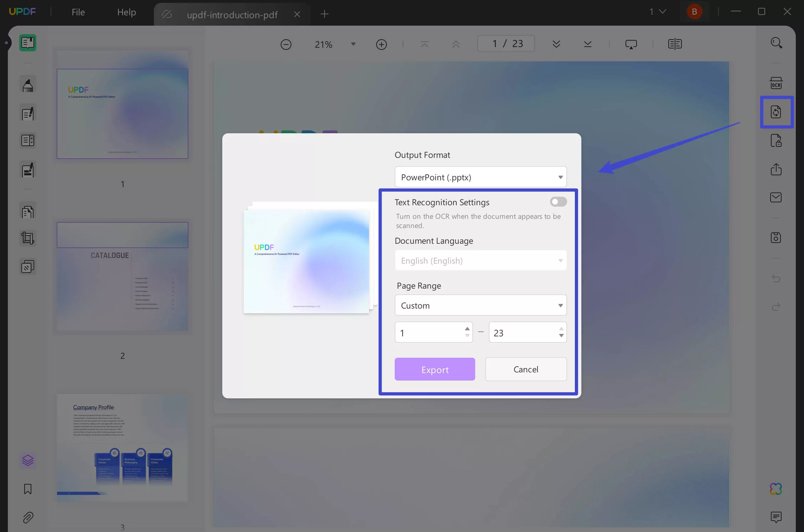Open the Prepare Form tool
This screenshot has width=804, height=532.
(28, 140)
